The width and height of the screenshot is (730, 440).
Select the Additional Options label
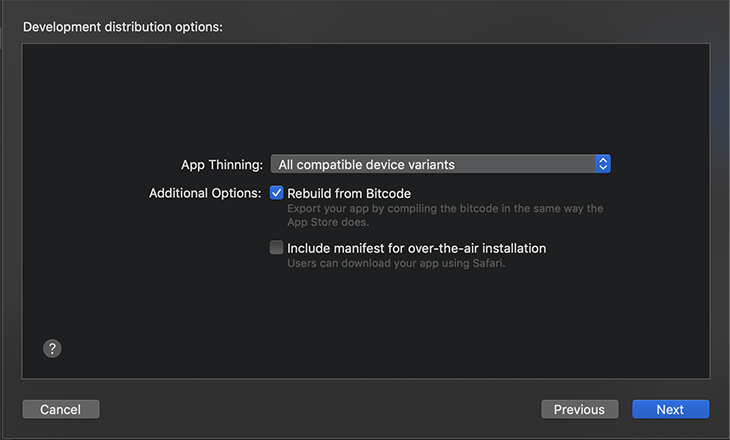205,193
